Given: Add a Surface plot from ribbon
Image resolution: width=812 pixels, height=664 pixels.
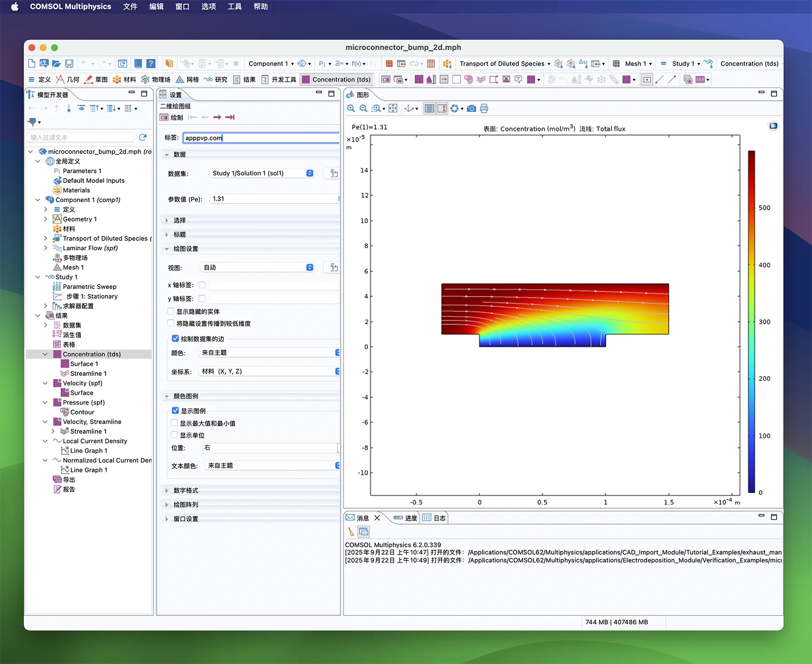Looking at the screenshot, I should [419, 80].
